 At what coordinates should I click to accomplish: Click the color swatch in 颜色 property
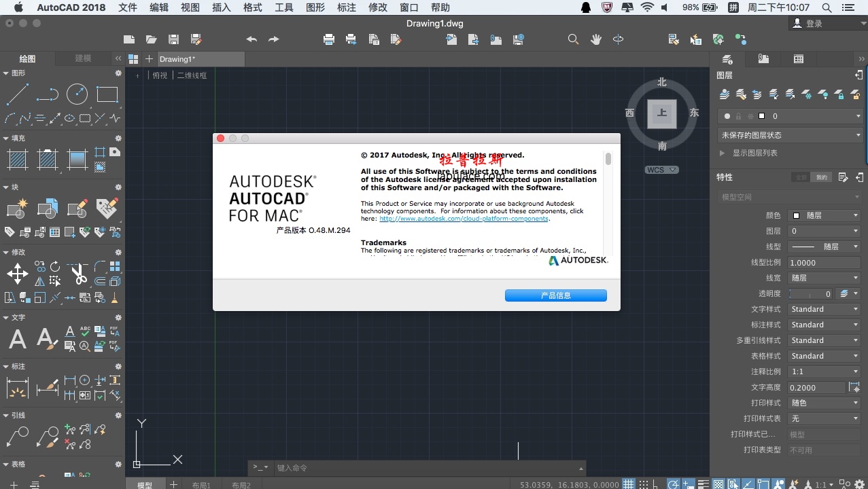click(x=796, y=215)
